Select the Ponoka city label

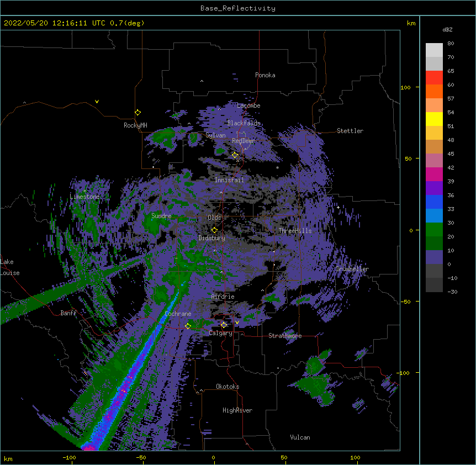point(265,75)
